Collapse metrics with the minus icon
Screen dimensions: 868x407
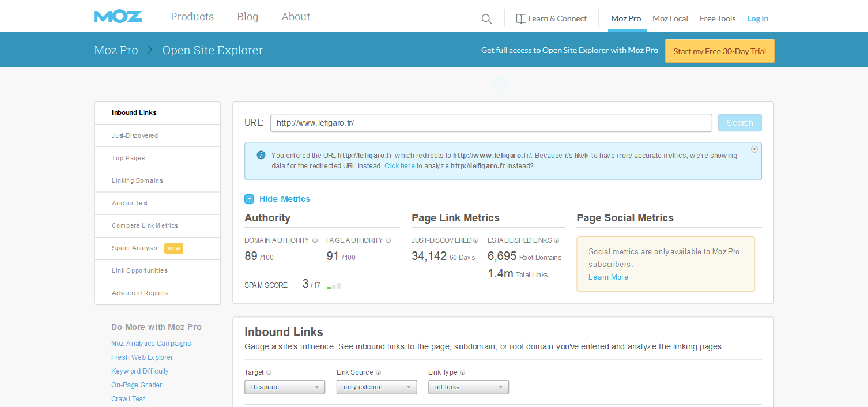[249, 199]
